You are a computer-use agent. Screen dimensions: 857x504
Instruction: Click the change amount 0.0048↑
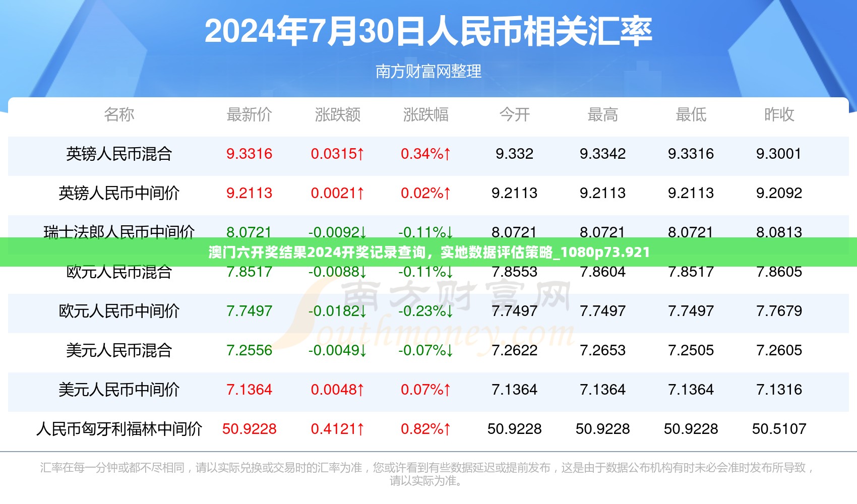coord(338,390)
